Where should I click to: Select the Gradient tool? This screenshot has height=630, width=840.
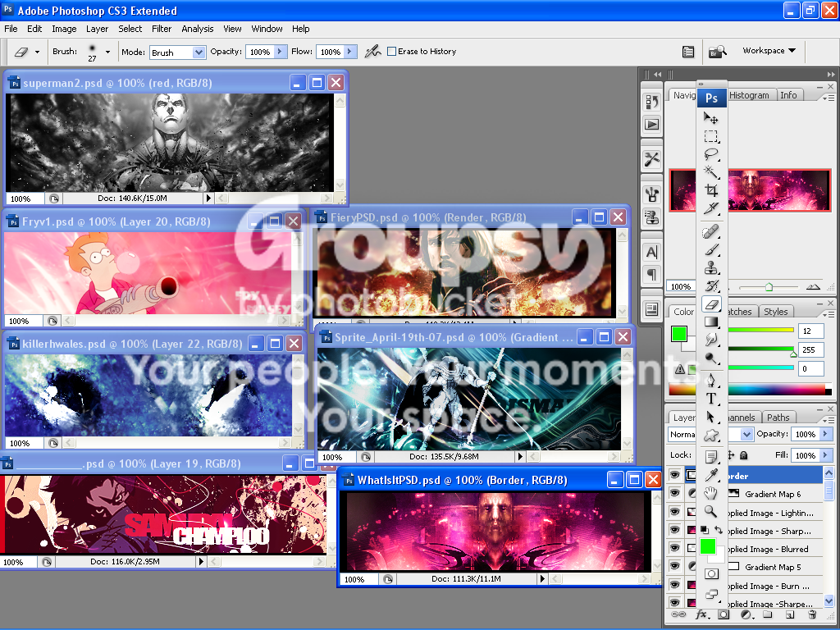[x=711, y=322]
